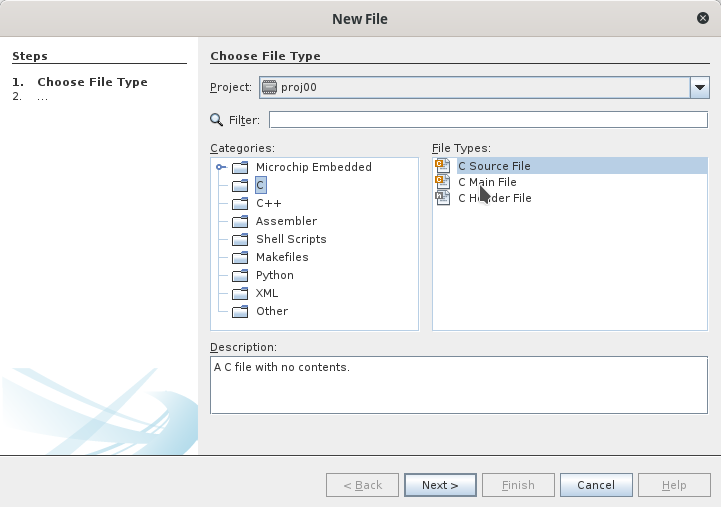
Task: Click the C Header File document icon
Action: coord(443,198)
